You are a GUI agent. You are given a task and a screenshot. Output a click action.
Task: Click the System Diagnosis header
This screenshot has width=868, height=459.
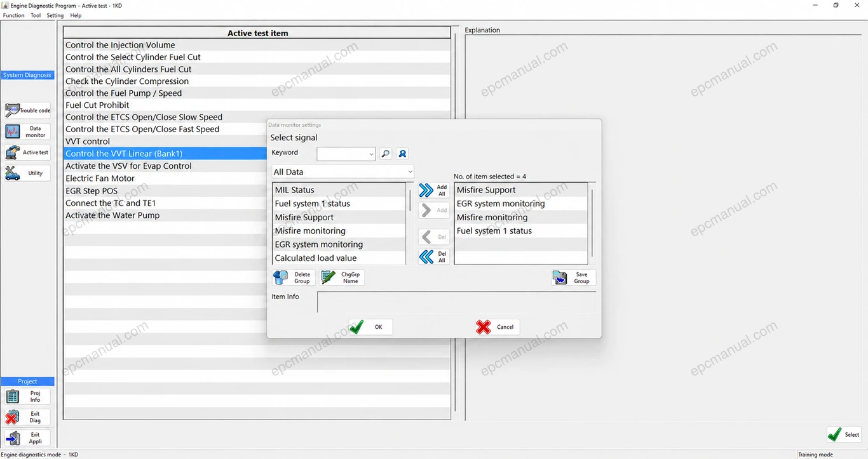27,75
